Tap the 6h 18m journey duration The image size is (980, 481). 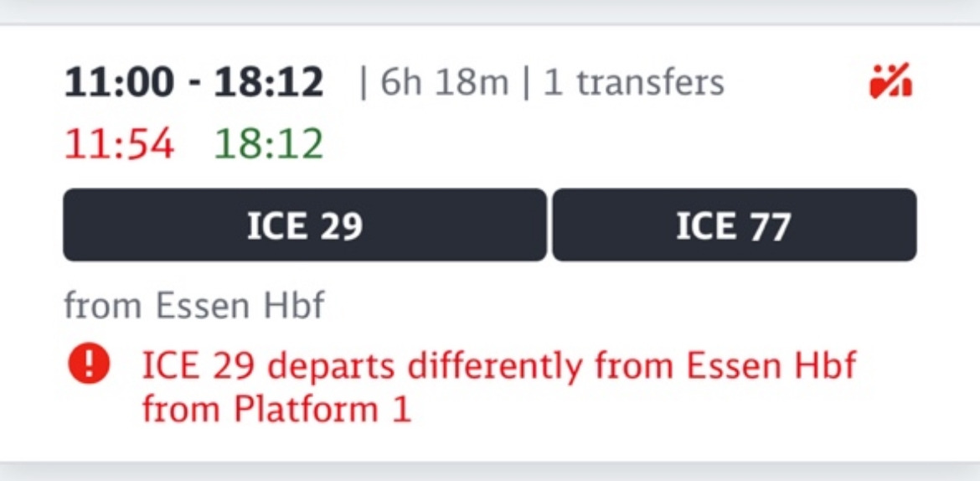click(444, 83)
